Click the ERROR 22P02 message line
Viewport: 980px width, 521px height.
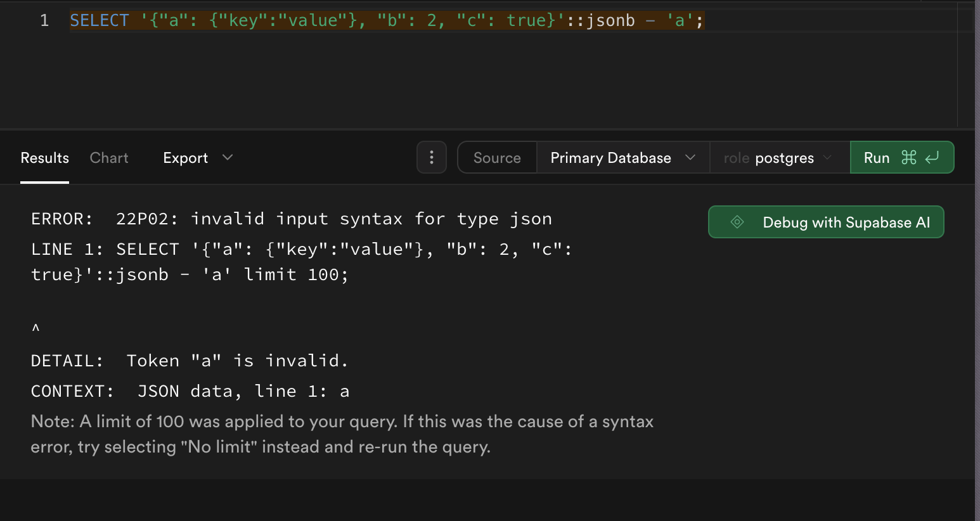point(292,219)
